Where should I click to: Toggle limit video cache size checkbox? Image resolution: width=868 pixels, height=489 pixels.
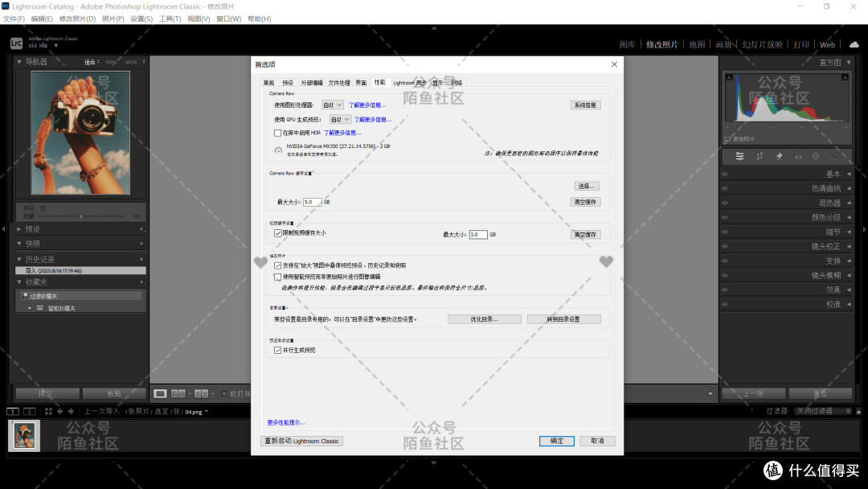click(278, 233)
